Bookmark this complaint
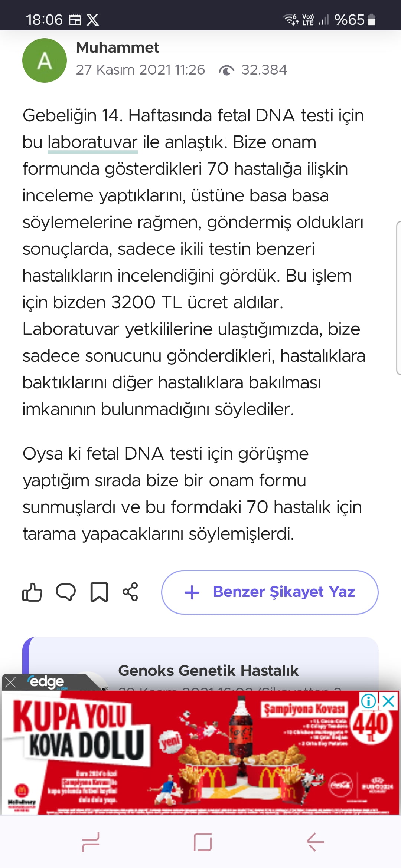This screenshot has height=868, width=401. click(x=99, y=592)
